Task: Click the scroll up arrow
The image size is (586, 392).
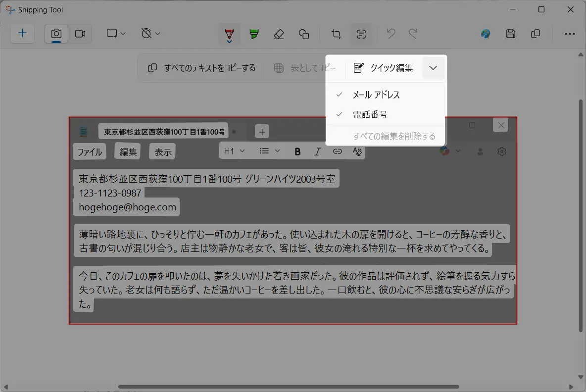Action: [x=581, y=54]
